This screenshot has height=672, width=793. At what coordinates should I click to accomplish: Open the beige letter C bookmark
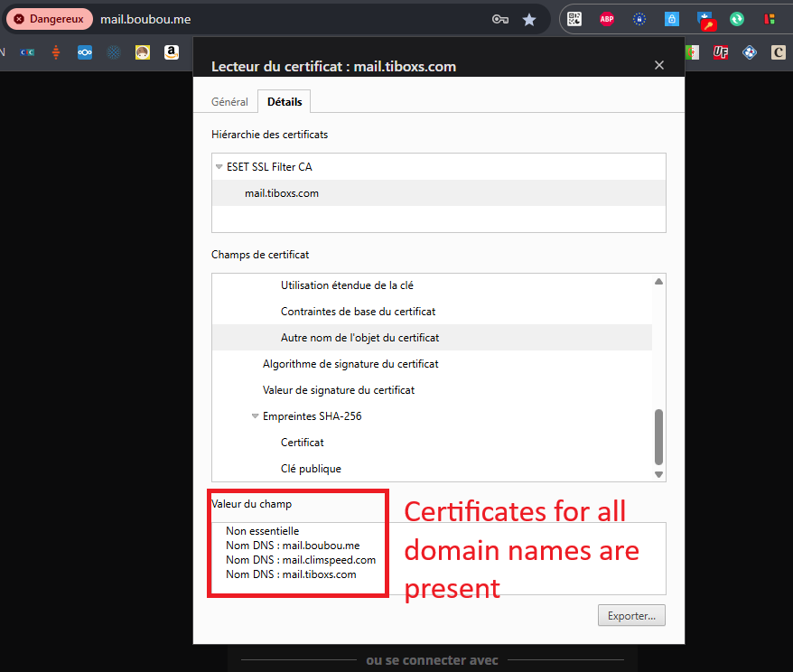pos(779,52)
